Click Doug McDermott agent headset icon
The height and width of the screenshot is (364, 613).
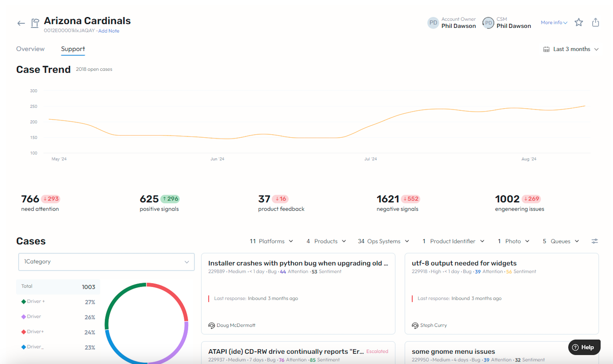coord(212,325)
